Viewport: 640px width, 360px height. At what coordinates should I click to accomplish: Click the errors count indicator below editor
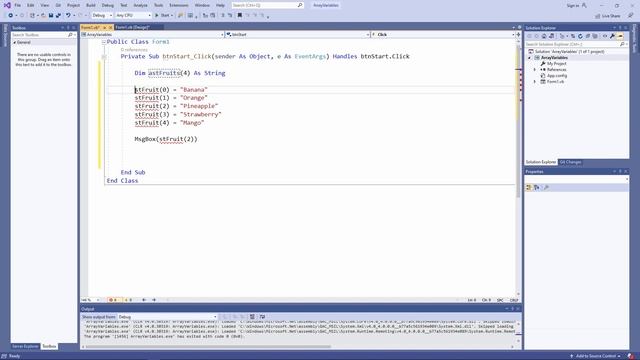click(113, 300)
